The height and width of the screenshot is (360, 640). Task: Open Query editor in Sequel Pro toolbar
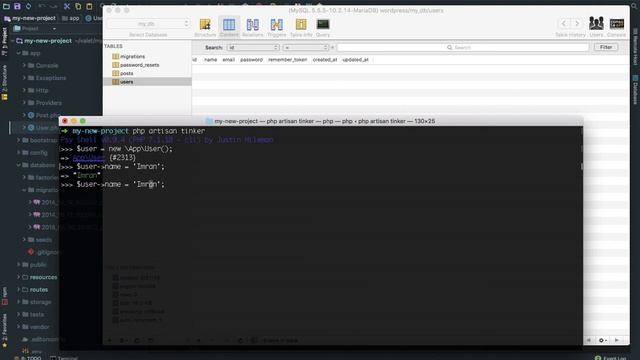tap(323, 27)
